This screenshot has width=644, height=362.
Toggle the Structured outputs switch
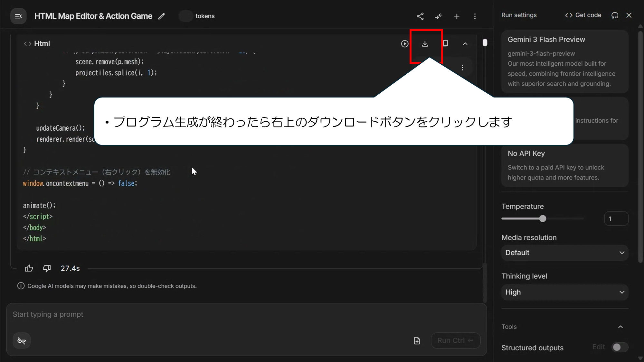coord(620,347)
